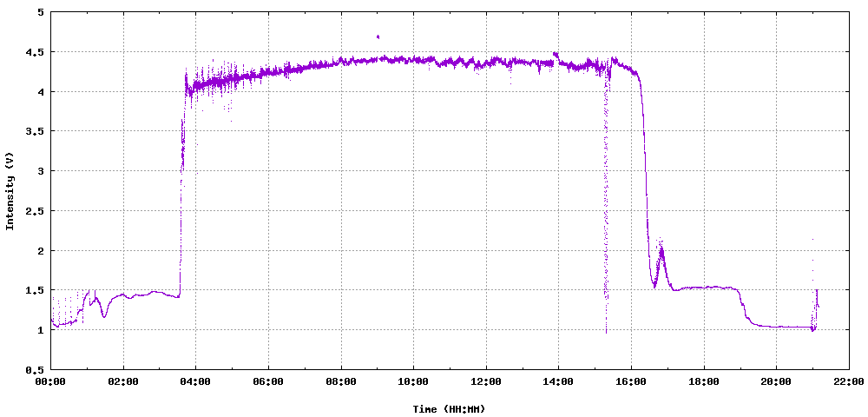868x417 pixels.
Task: Click the '04:00' x-axis tick label
Action: click(196, 381)
